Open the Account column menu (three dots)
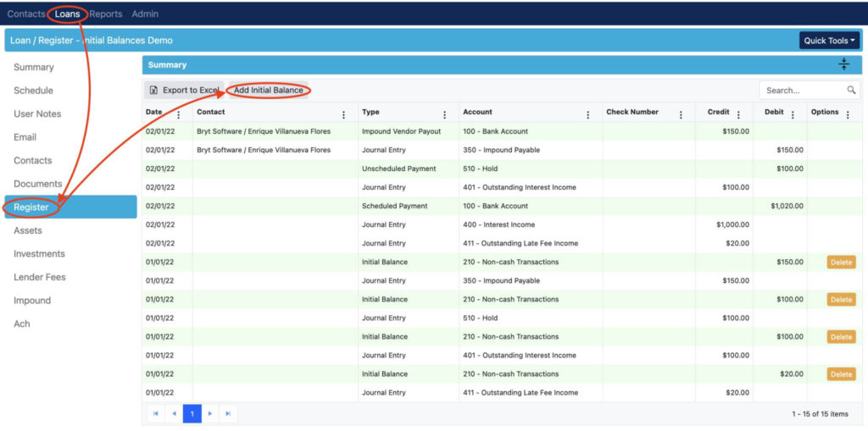The image size is (868, 431). click(x=588, y=114)
